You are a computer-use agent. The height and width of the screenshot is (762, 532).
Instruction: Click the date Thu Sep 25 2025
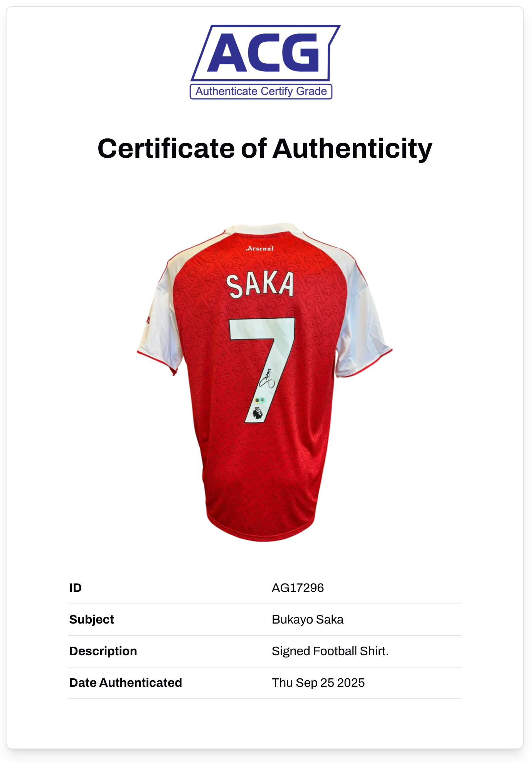point(318,683)
